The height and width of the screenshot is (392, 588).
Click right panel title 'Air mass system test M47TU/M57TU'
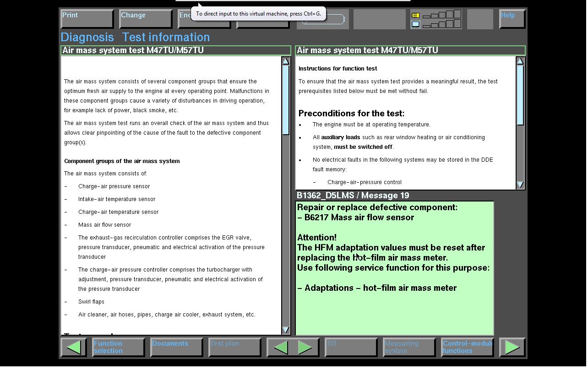[x=368, y=50]
